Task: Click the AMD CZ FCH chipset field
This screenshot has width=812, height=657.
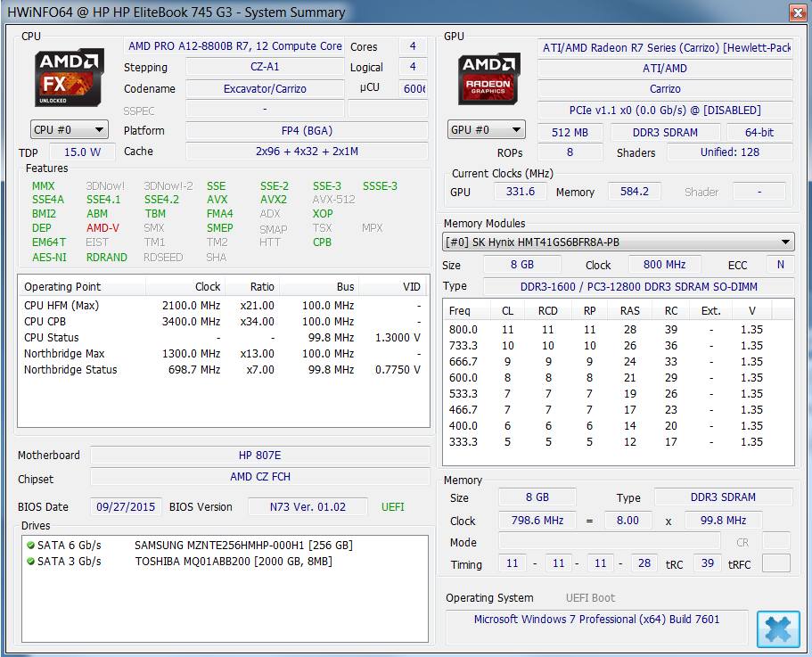Action: pos(260,476)
